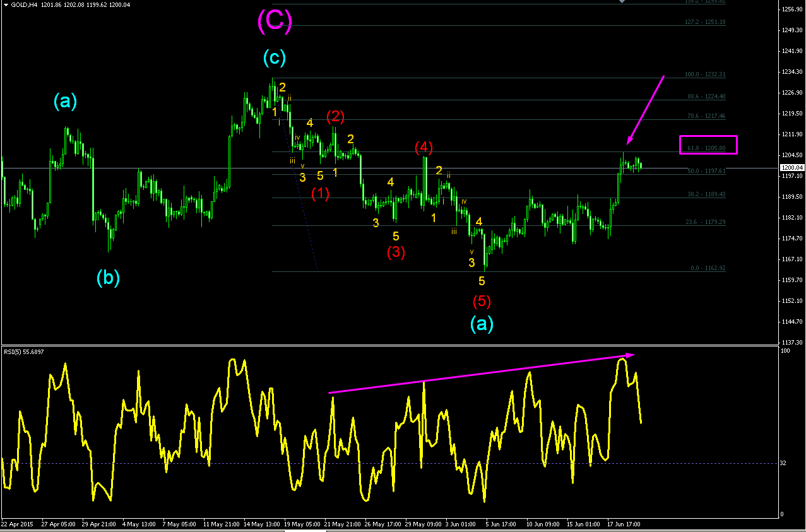The image size is (806, 532).
Task: Click the grey chart shift marker on top edge
Action: tap(622, 2)
